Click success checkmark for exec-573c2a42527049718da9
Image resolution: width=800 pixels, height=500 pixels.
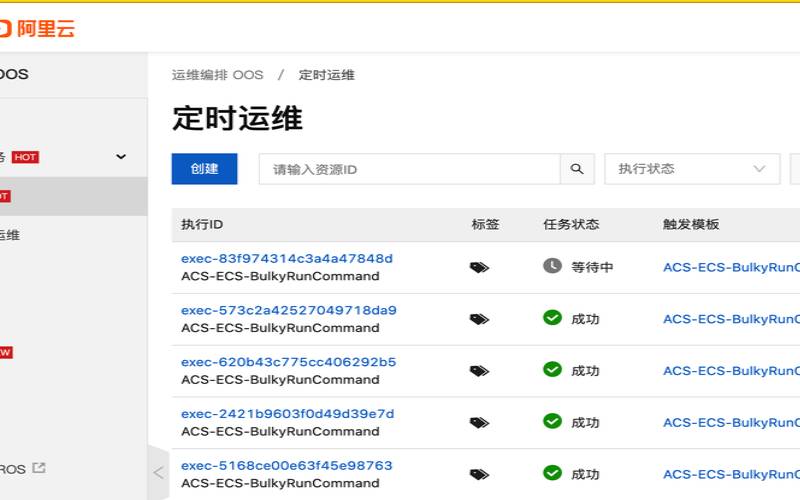(x=552, y=318)
